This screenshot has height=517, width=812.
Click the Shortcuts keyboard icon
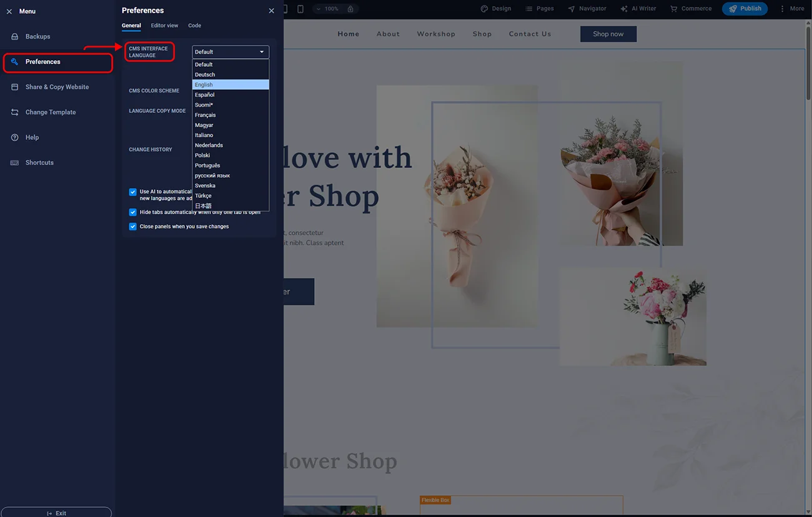(15, 163)
